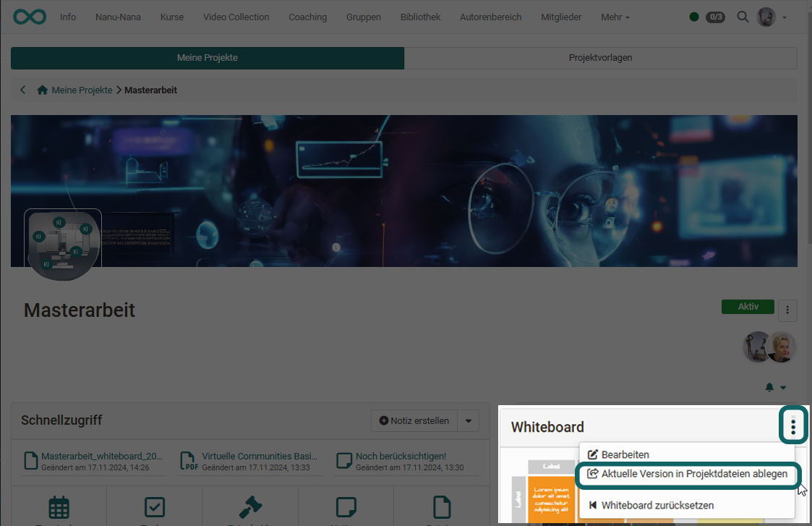The width and height of the screenshot is (812, 526).
Task: Switch to the Projektvorlagen tab
Action: [600, 58]
